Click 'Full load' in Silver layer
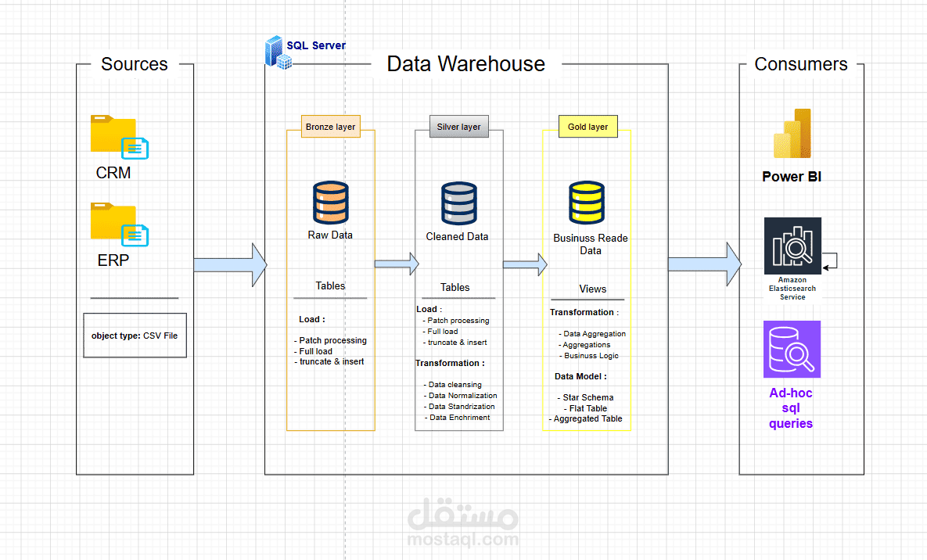Image resolution: width=927 pixels, height=560 pixels. (440, 332)
